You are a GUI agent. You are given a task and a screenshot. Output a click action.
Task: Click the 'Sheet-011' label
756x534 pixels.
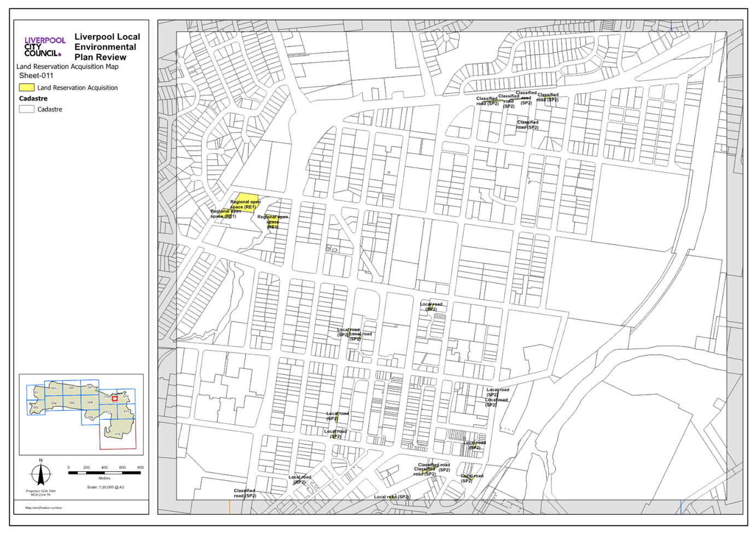[36, 76]
